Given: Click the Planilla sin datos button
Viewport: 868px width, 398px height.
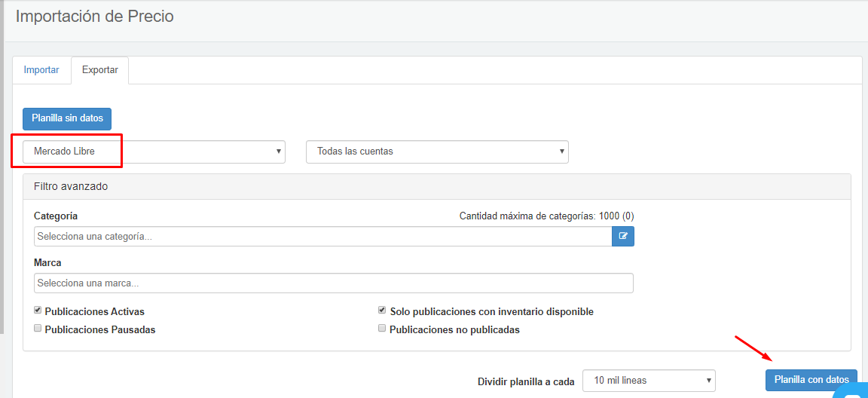Looking at the screenshot, I should point(67,119).
